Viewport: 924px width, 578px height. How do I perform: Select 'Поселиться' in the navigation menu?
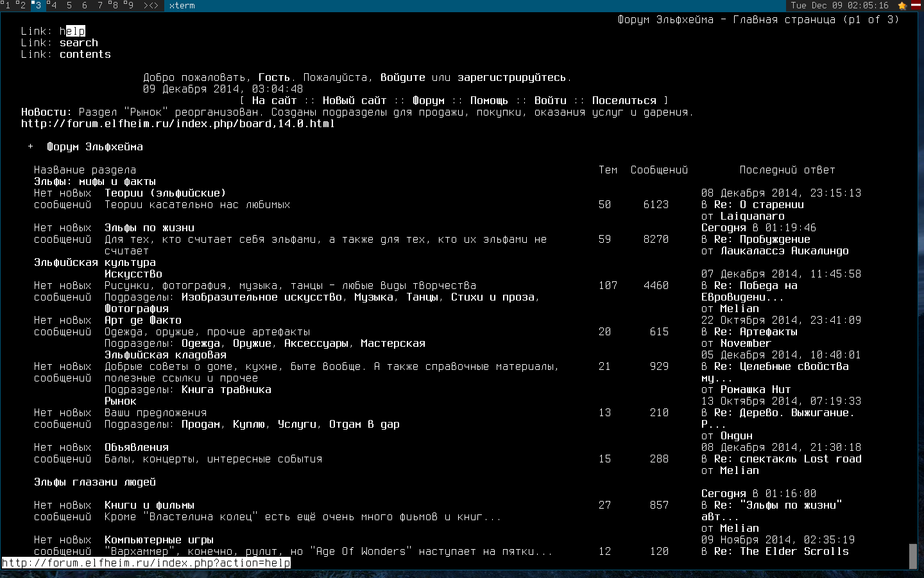pyautogui.click(x=624, y=100)
